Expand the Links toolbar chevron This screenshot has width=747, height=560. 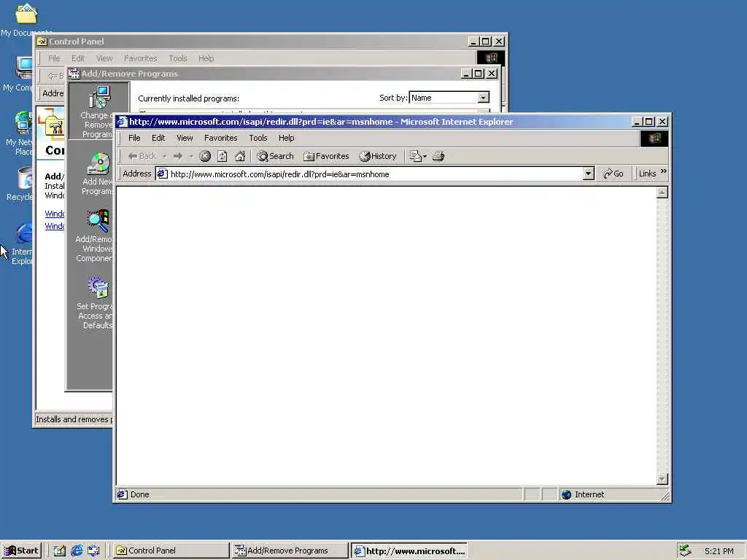pos(664,172)
